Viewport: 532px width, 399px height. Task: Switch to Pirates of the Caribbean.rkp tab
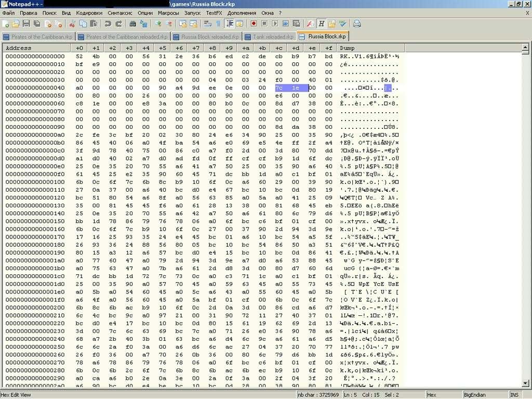click(x=38, y=37)
